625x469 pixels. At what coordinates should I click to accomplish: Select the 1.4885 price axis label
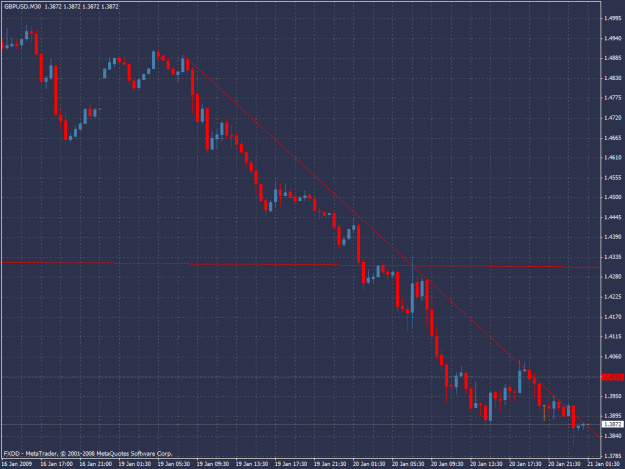tap(613, 58)
